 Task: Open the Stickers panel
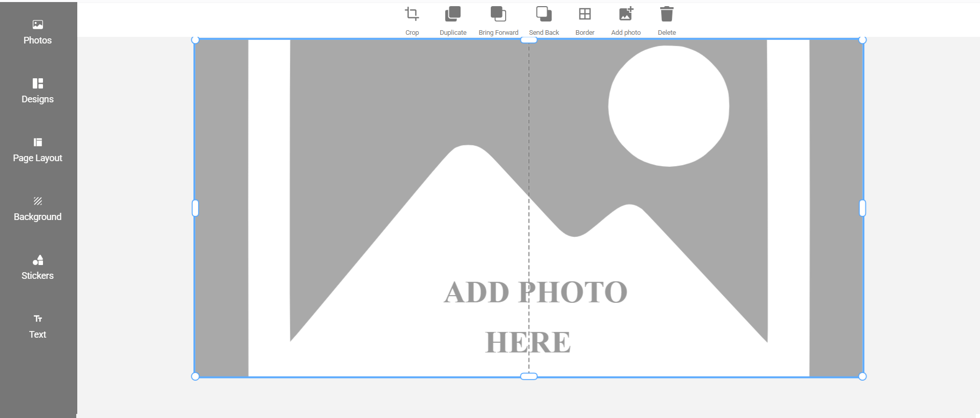tap(37, 267)
